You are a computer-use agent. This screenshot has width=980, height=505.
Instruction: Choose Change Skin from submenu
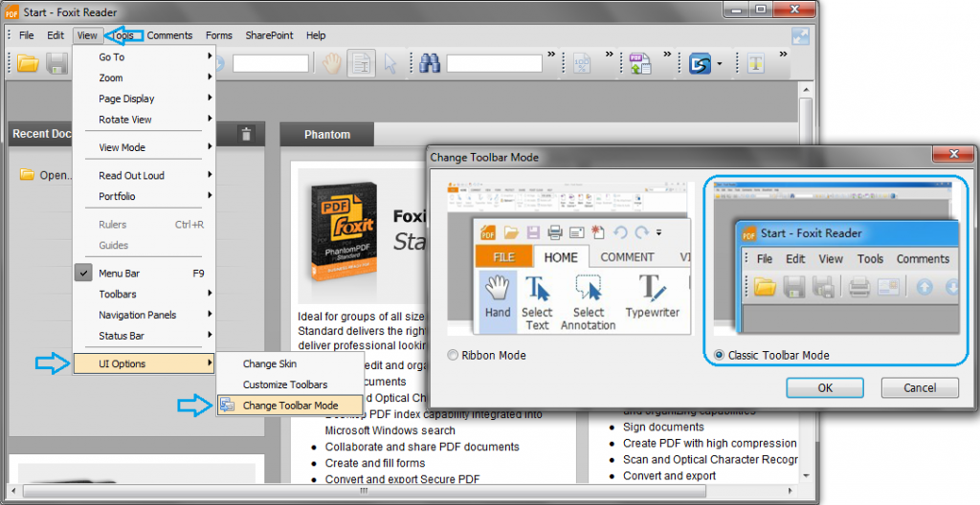click(x=290, y=363)
